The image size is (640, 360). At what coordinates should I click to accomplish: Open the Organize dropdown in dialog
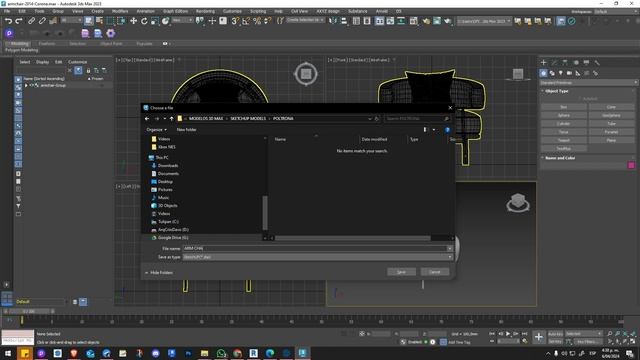(156, 130)
